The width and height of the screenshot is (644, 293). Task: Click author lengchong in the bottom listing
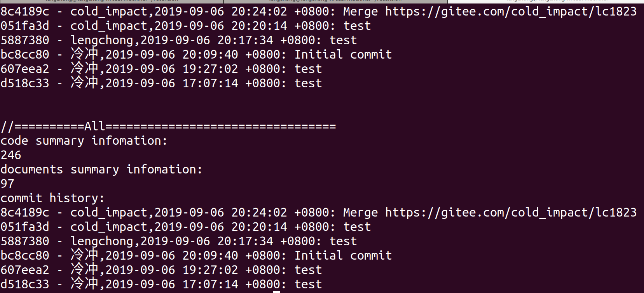[x=102, y=241]
